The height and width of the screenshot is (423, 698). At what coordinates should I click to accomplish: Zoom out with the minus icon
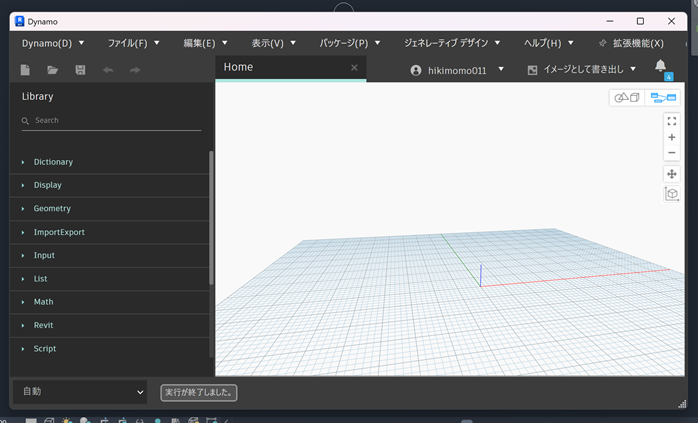[x=672, y=153]
